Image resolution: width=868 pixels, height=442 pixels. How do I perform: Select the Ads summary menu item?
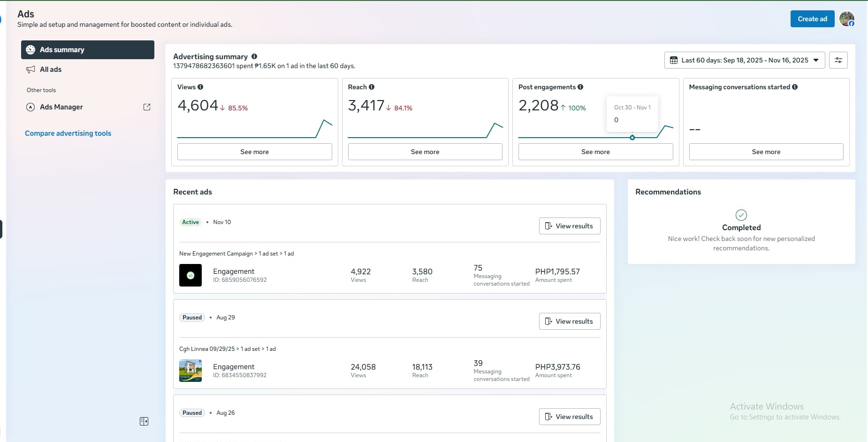(x=88, y=50)
